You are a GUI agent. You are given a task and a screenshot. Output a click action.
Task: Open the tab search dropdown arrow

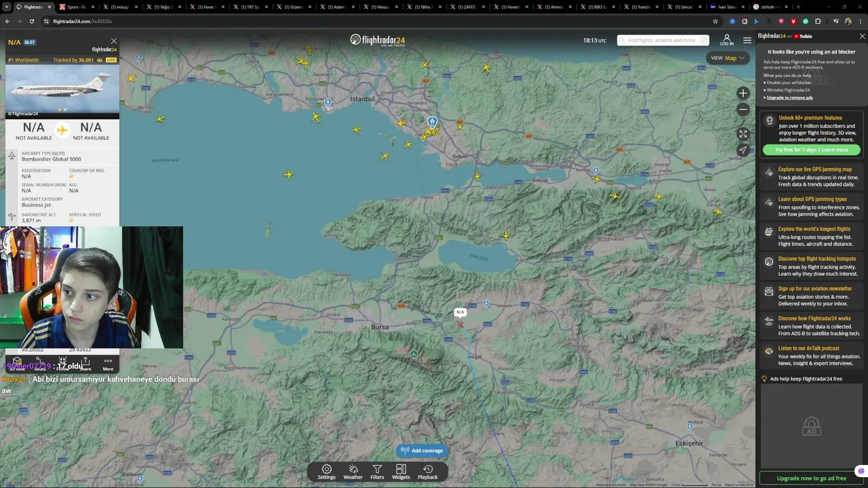click(6, 7)
